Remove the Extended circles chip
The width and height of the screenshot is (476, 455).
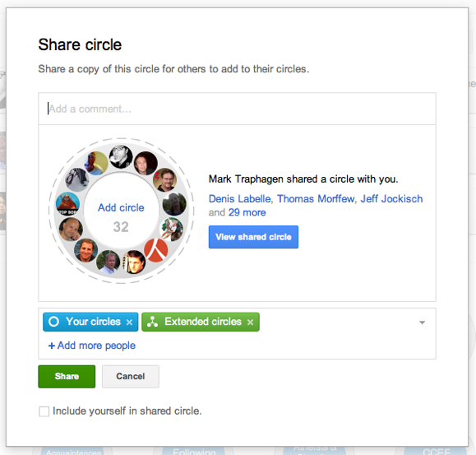tap(250, 323)
